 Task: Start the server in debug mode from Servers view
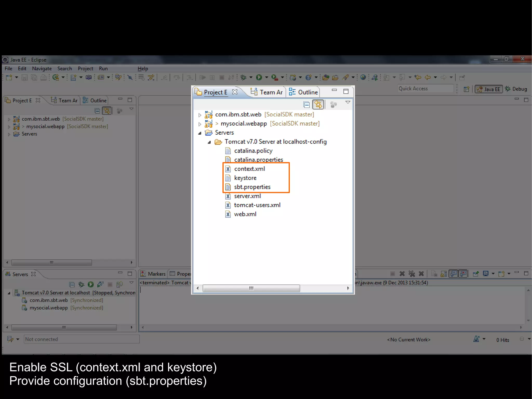coord(81,284)
